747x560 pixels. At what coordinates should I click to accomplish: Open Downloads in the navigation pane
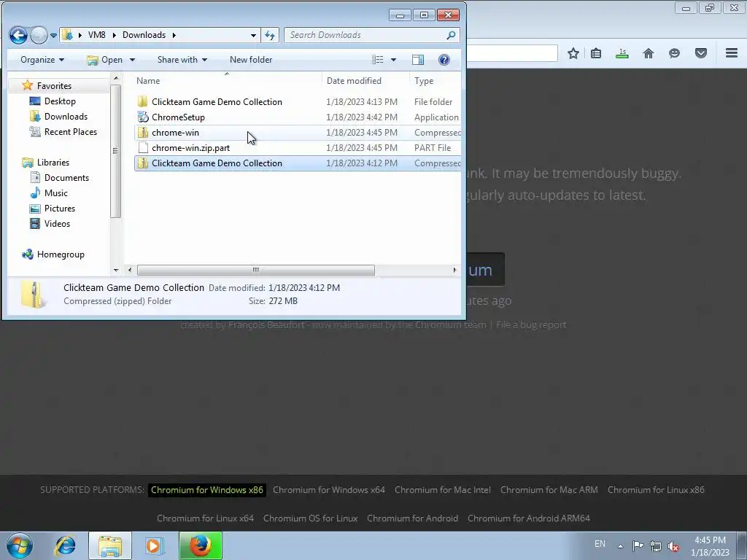click(66, 116)
